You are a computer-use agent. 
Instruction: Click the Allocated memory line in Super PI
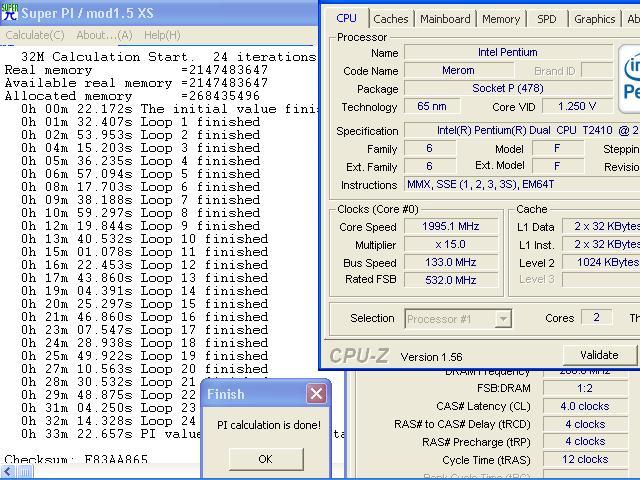click(132, 96)
